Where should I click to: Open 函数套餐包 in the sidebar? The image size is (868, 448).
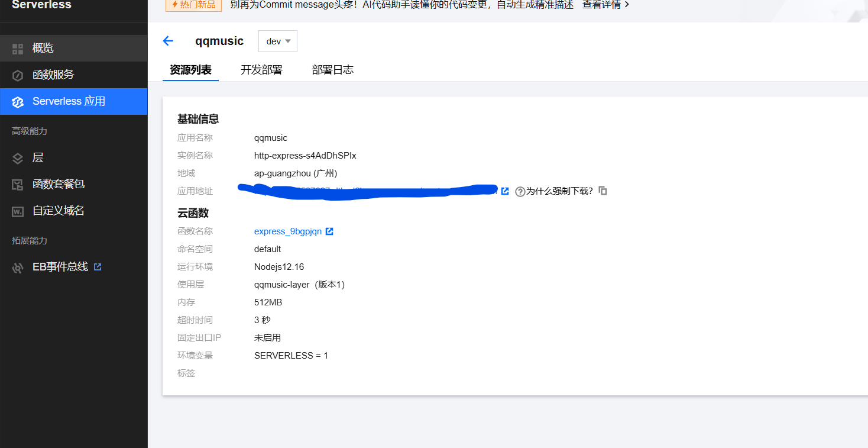tap(73, 185)
